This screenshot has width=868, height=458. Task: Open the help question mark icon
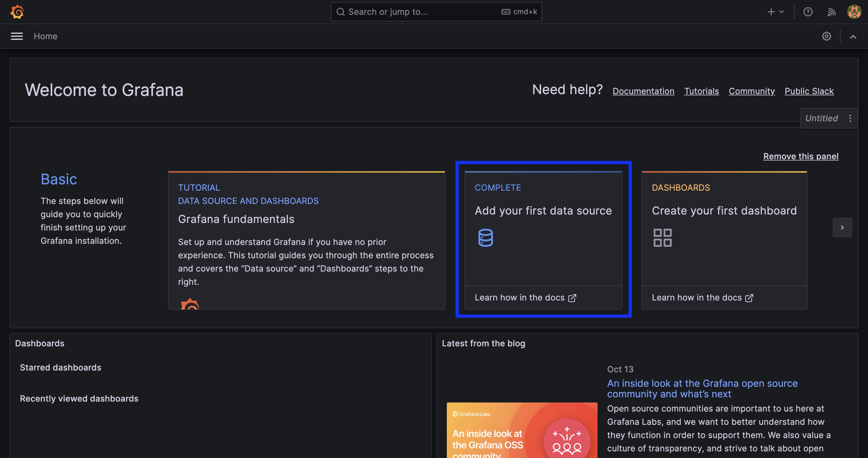808,12
